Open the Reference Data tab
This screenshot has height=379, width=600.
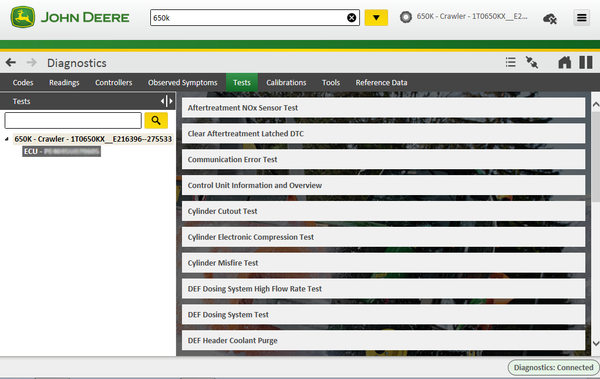tap(382, 83)
